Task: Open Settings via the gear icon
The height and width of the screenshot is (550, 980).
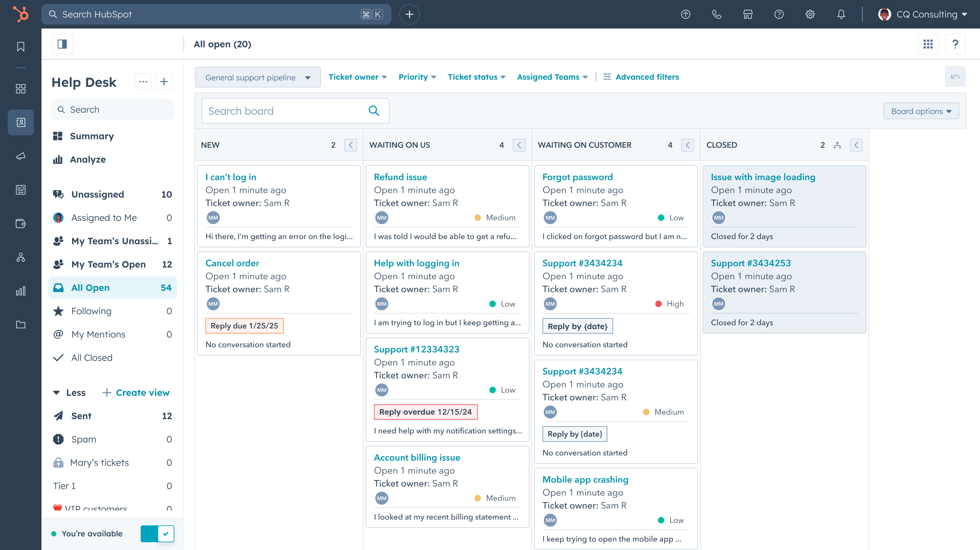Action: (810, 14)
